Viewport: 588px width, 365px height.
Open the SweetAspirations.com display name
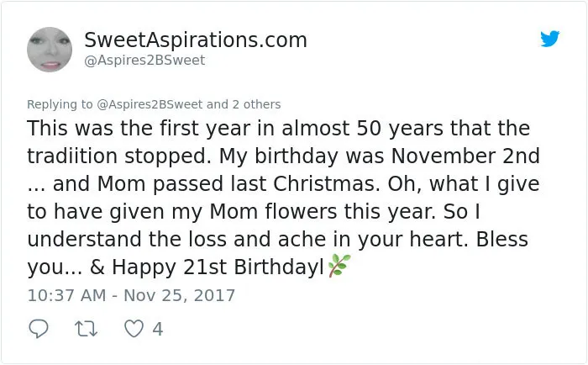(196, 40)
